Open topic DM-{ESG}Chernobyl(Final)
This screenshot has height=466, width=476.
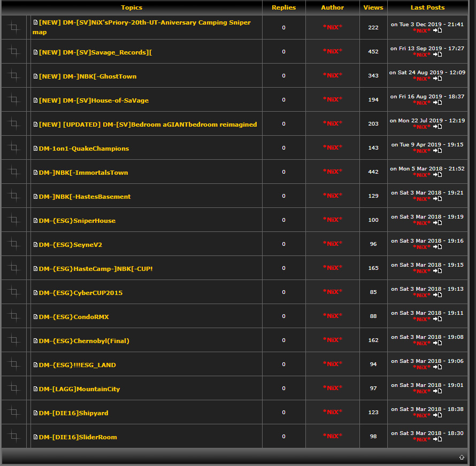(x=84, y=341)
